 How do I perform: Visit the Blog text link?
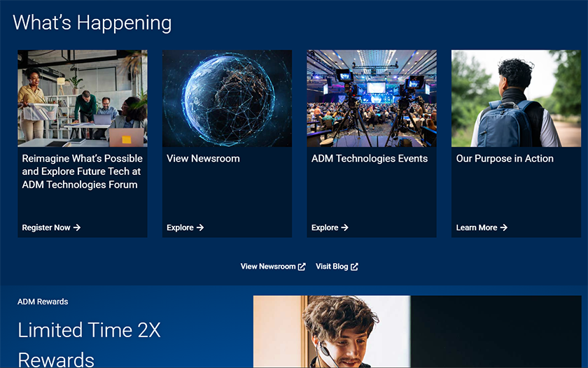point(332,267)
